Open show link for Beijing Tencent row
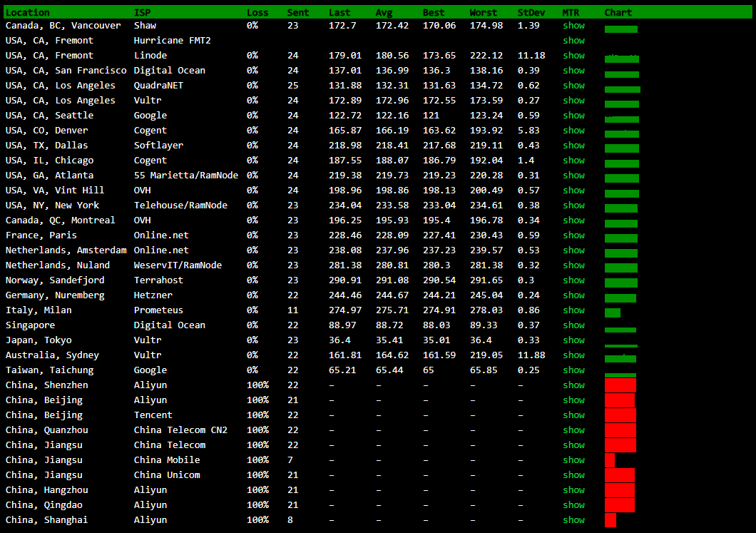The height and width of the screenshot is (533, 756). click(x=573, y=415)
